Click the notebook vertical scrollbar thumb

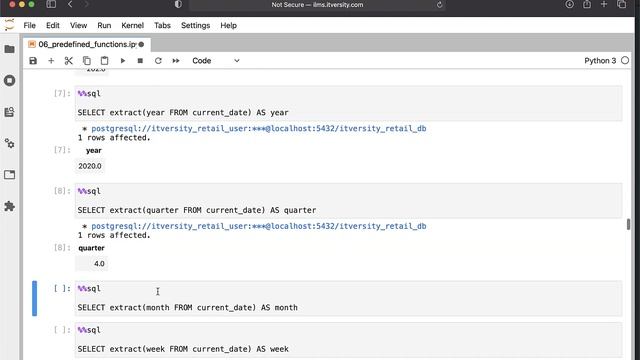pyautogui.click(x=628, y=224)
